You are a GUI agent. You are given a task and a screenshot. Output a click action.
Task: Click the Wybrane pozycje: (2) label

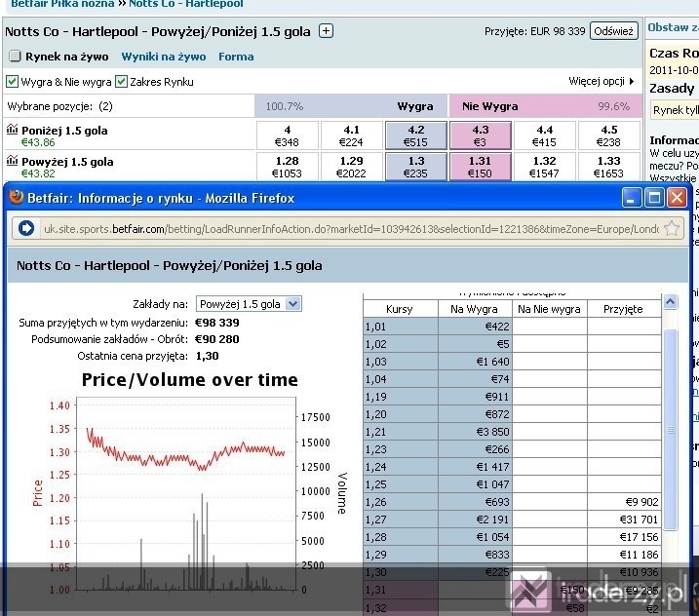click(x=59, y=106)
